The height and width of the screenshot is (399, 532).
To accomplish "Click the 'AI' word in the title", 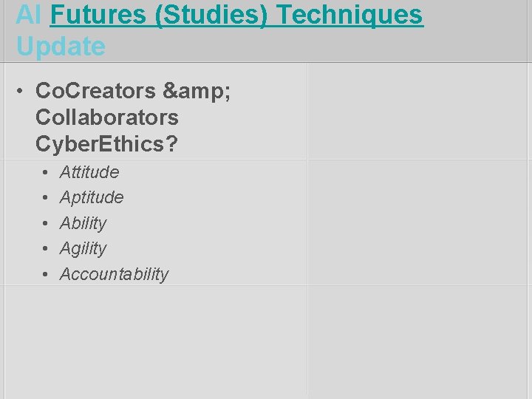I will click(x=28, y=14).
